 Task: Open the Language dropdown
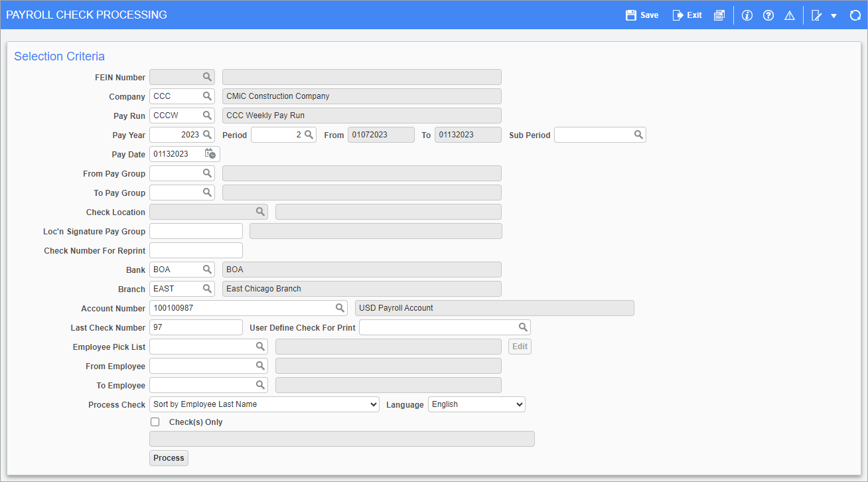pos(476,404)
